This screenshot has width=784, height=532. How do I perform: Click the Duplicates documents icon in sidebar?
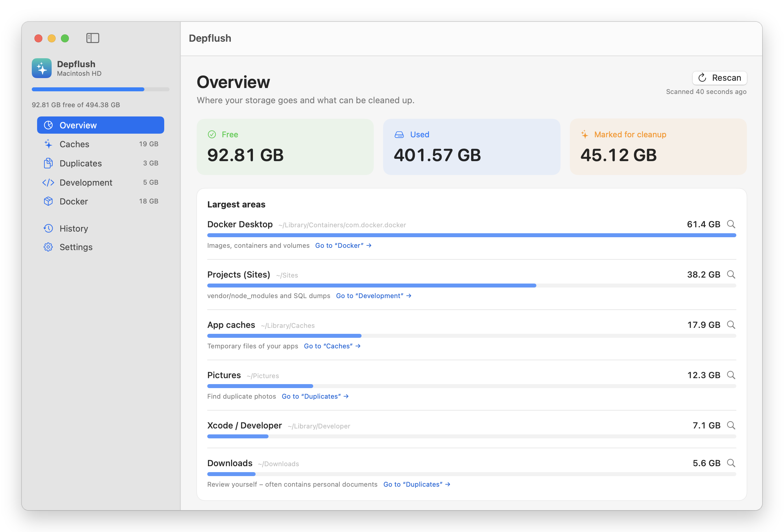click(48, 163)
